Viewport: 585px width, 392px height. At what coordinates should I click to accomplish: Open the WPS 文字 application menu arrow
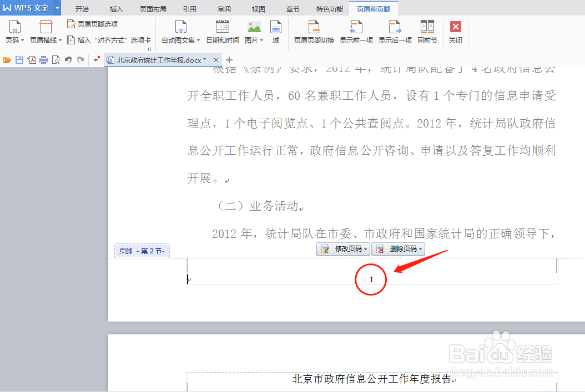pos(57,8)
